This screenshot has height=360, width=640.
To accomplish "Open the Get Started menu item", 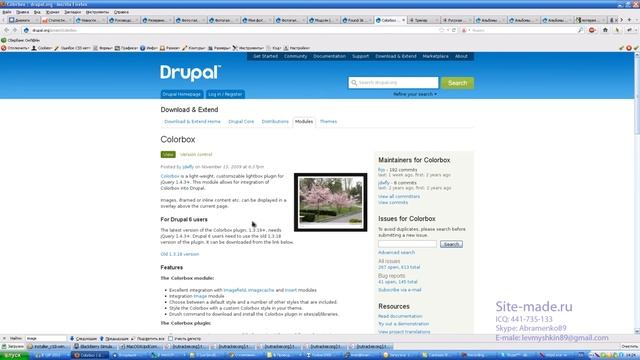I will 265,56.
